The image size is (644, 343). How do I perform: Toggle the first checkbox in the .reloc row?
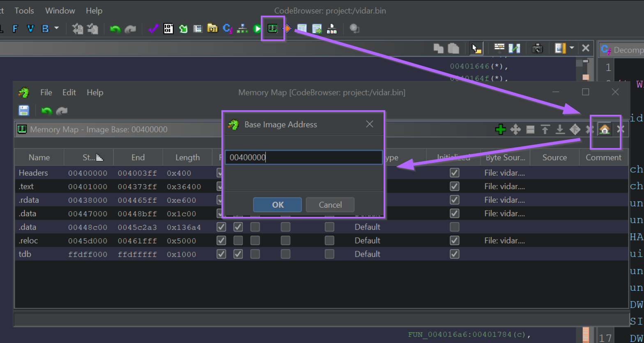pos(221,240)
